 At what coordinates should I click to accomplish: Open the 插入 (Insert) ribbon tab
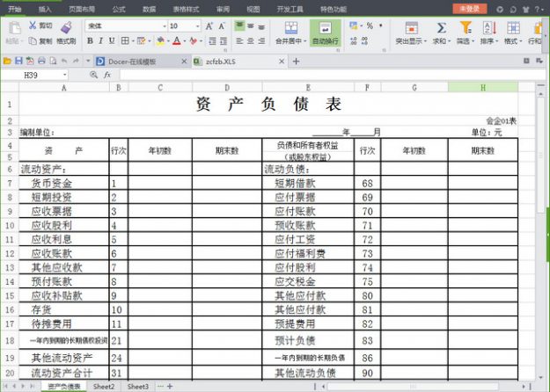[x=44, y=8]
